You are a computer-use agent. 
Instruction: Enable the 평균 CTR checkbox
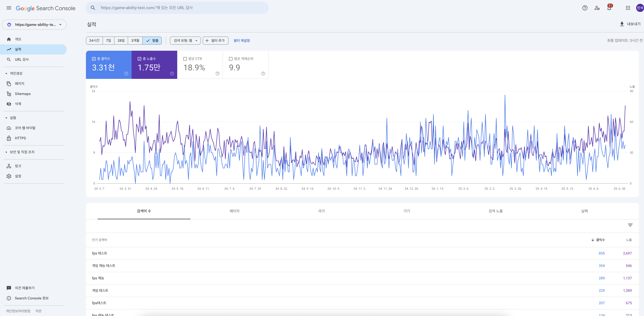click(x=185, y=59)
